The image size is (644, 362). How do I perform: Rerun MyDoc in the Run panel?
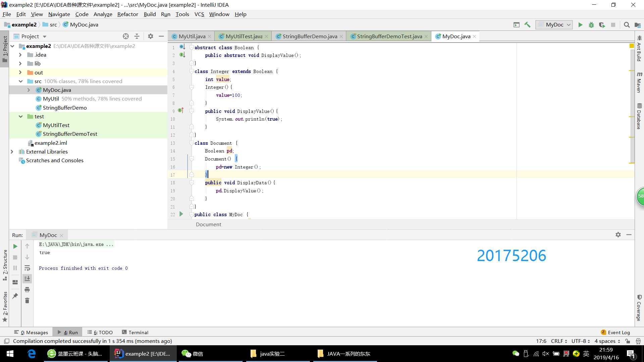[x=15, y=246]
